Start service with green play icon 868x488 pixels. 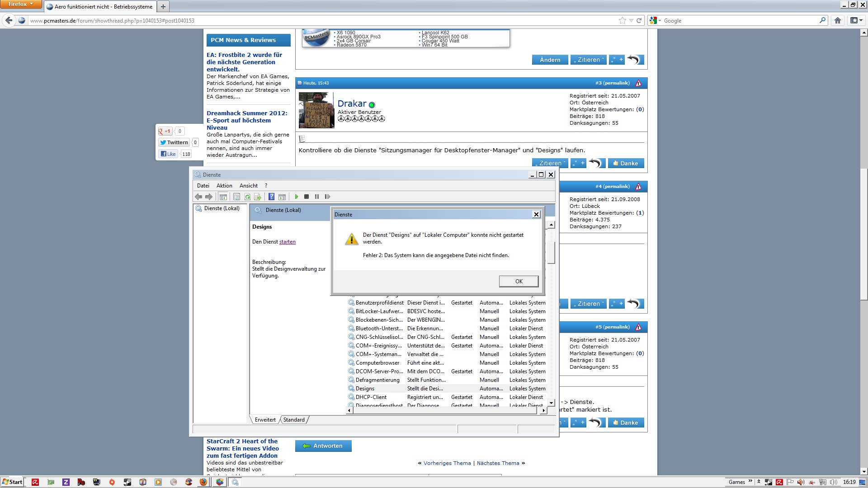pyautogui.click(x=296, y=197)
